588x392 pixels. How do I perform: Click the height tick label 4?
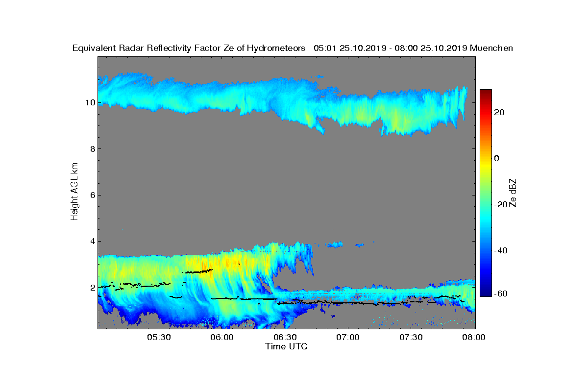pyautogui.click(x=92, y=241)
